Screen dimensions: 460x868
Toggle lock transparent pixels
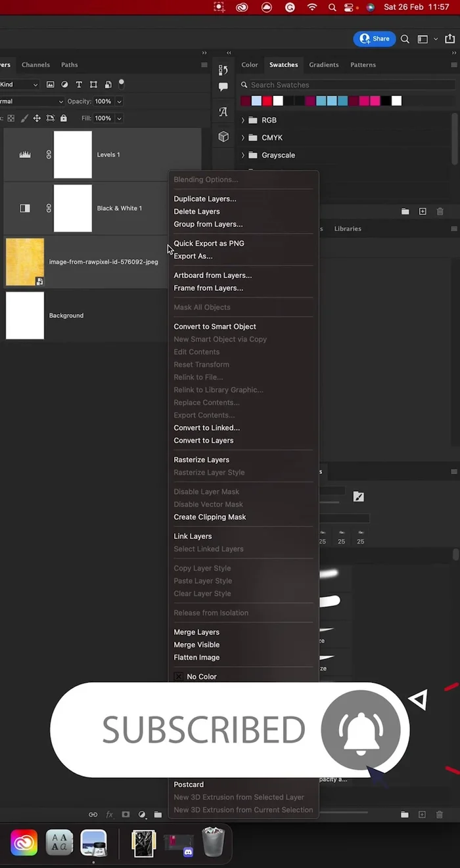[11, 118]
